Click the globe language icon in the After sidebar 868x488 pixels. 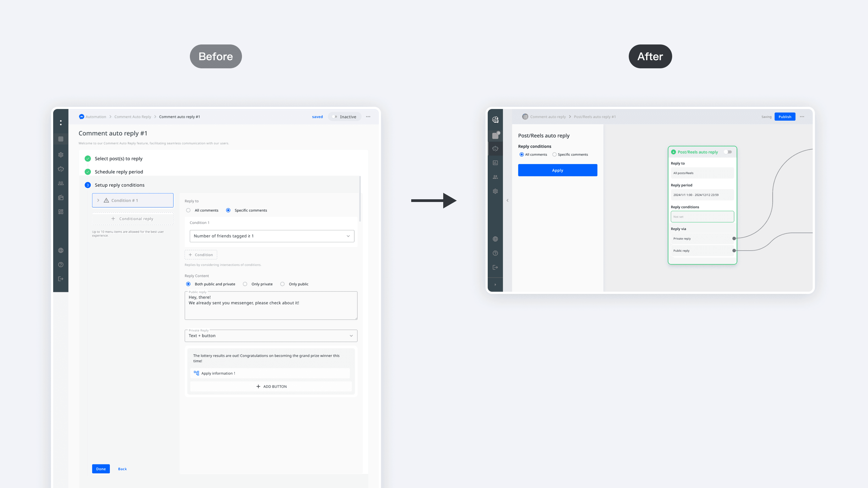coord(495,239)
